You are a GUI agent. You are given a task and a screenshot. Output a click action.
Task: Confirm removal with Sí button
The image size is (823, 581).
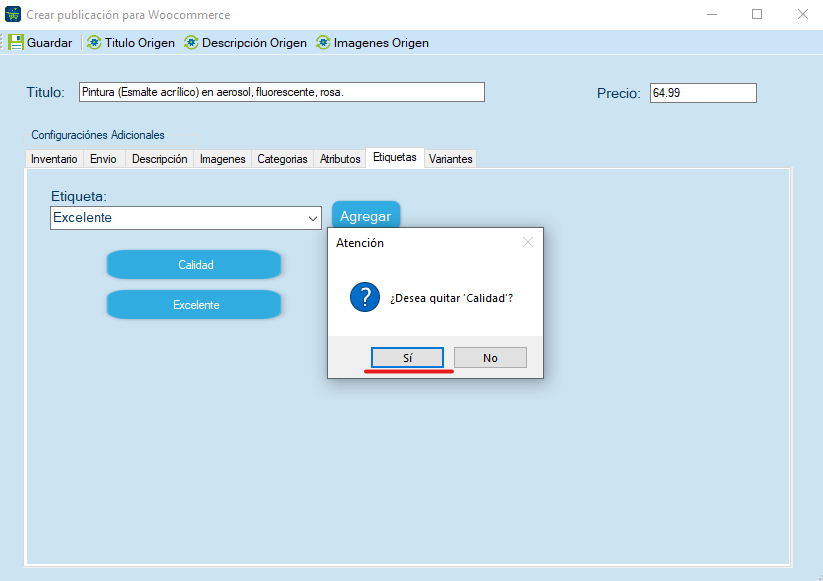pos(407,358)
